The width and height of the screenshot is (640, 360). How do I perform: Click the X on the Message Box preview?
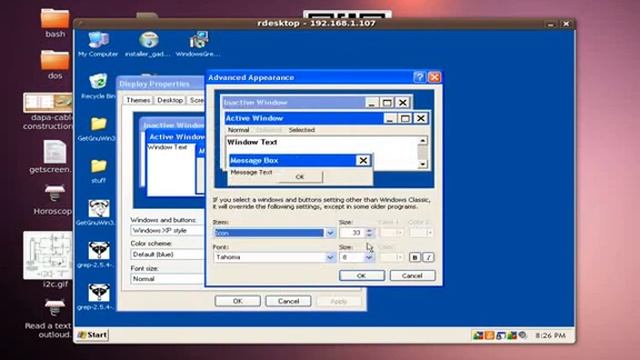click(x=363, y=160)
